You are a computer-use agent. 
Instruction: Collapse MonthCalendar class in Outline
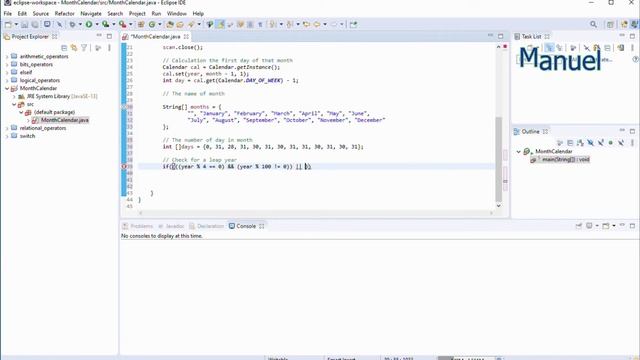(518, 151)
